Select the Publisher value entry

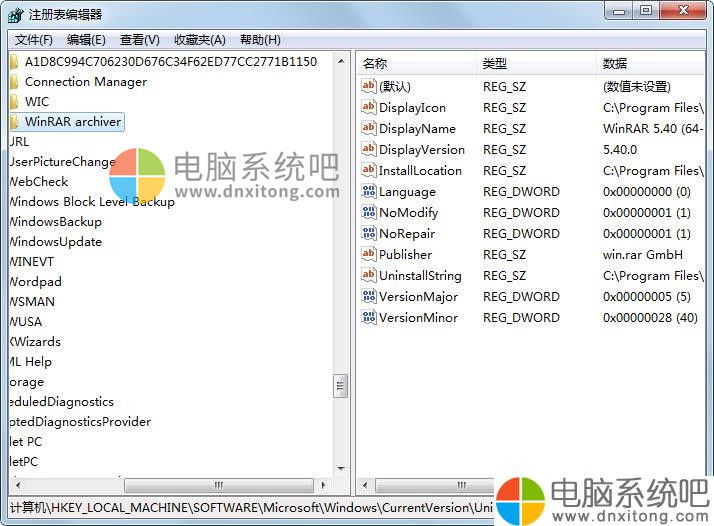click(x=405, y=254)
